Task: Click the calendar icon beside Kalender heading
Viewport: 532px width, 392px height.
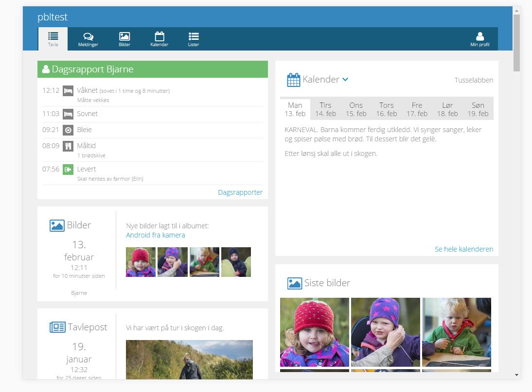Action: point(294,80)
